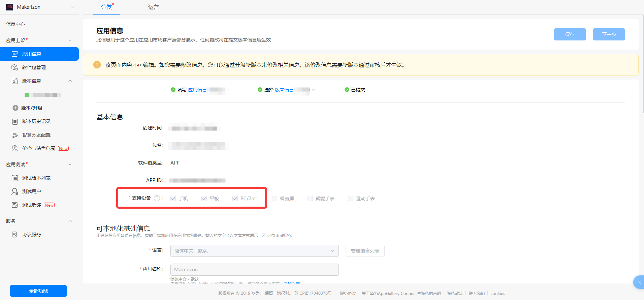Click the 版本历史记录 list icon
Screen dimensions: 644x300
15,121
